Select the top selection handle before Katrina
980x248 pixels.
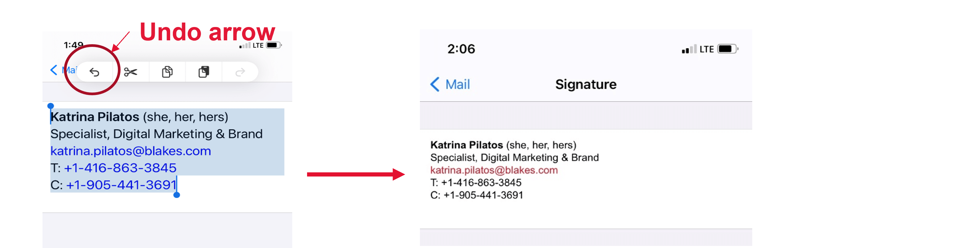click(x=50, y=106)
